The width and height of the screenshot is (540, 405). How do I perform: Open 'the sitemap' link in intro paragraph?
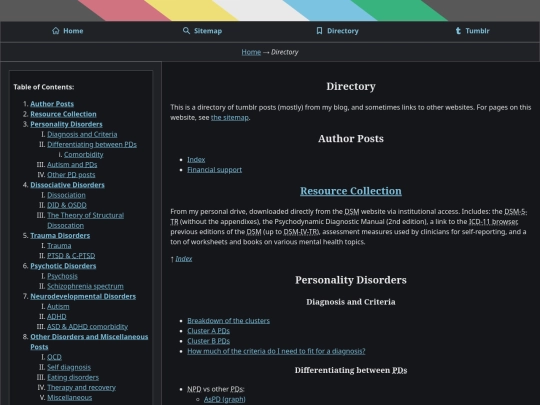[230, 117]
